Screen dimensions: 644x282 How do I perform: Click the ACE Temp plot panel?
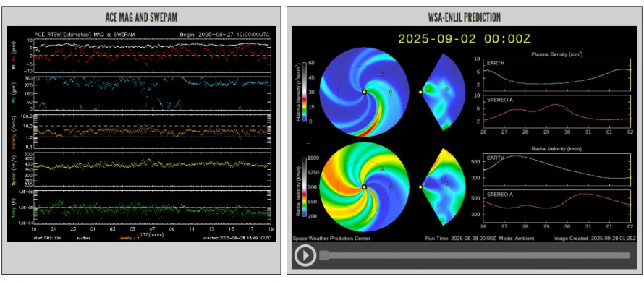click(x=152, y=208)
